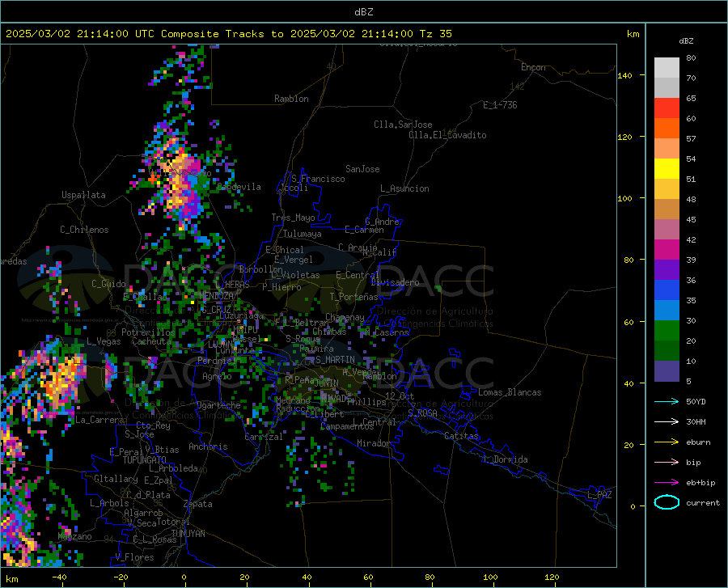Image resolution: width=728 pixels, height=588 pixels.
Task: Click the L_Dormida place label
Action: [505, 459]
